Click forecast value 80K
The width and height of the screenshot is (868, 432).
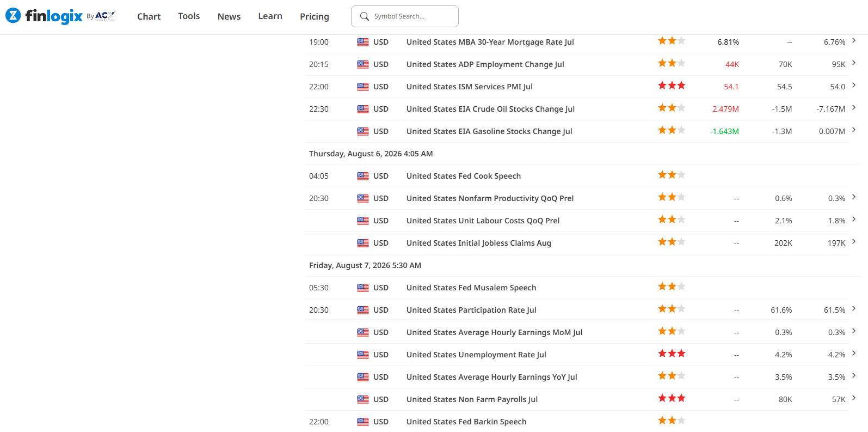tap(785, 399)
